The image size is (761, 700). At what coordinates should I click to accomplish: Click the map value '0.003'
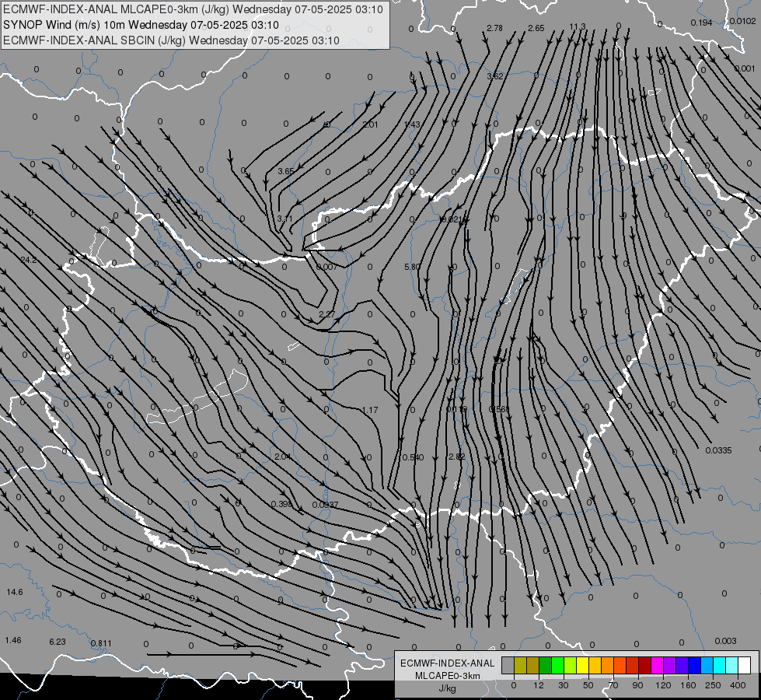point(725,641)
